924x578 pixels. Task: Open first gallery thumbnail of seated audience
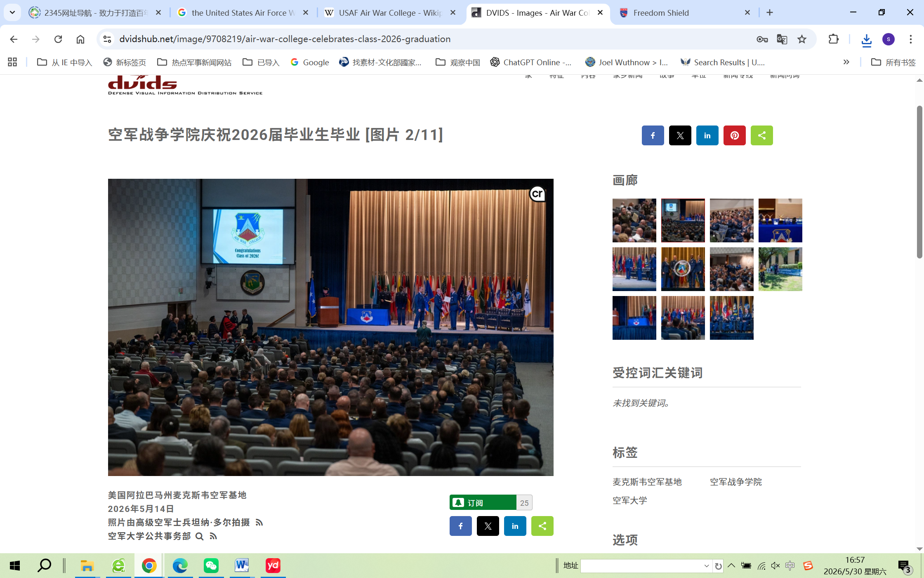pos(634,220)
